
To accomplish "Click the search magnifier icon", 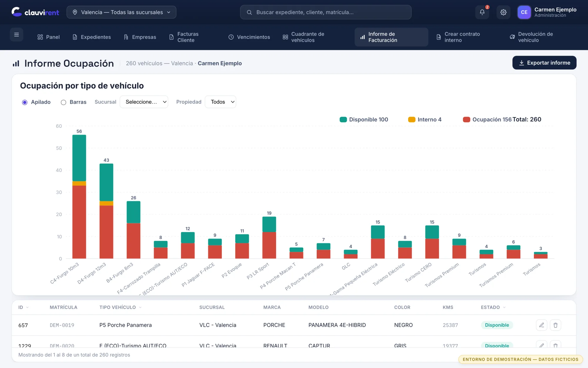I will (249, 12).
